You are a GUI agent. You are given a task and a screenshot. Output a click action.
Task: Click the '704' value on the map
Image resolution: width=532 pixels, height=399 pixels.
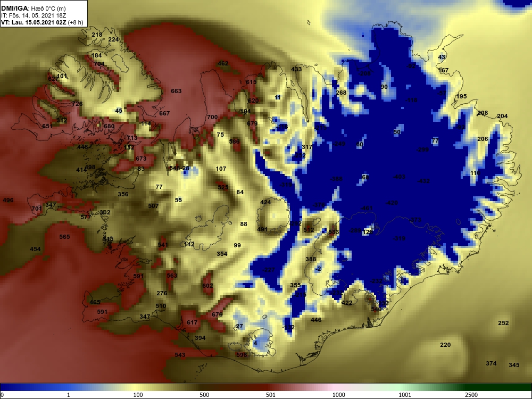[x=99, y=64]
